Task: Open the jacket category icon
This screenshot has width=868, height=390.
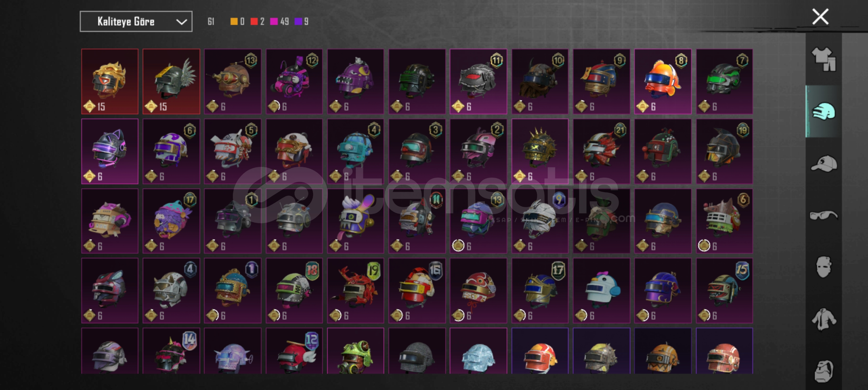Action: (x=824, y=319)
